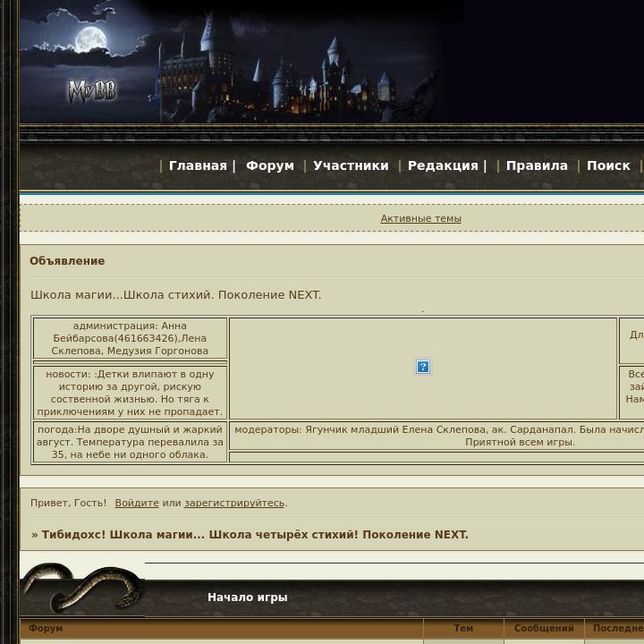Open the Поиск menu item
This screenshot has width=644, height=644.
point(608,165)
